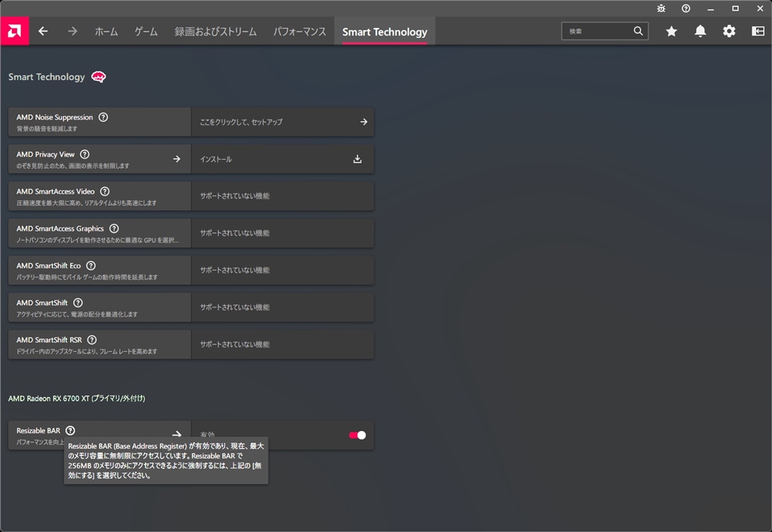This screenshot has height=532, width=772.
Task: Select the Smart Technology tab
Action: point(384,32)
